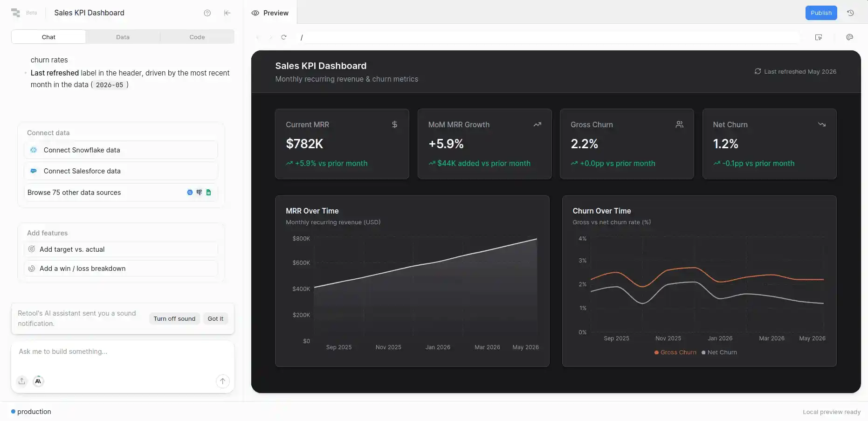Switch to the Data tab
Screen dimensions: 868x421
coord(123,37)
